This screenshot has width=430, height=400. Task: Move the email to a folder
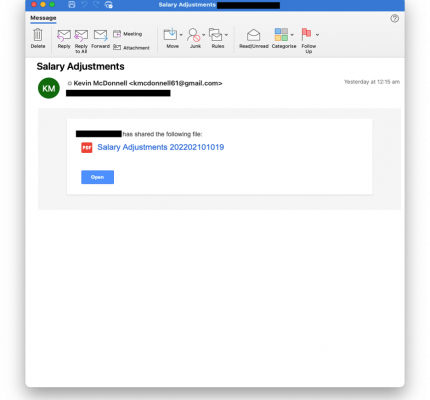pos(170,38)
